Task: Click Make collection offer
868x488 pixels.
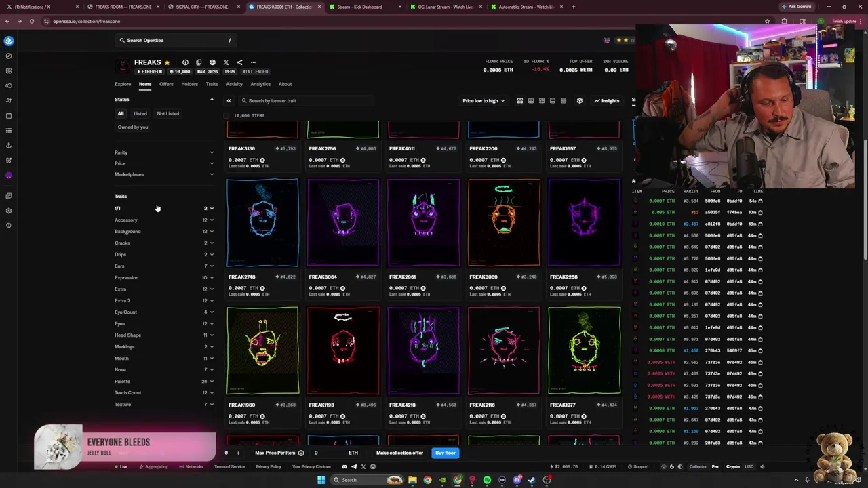Action: coord(399,453)
